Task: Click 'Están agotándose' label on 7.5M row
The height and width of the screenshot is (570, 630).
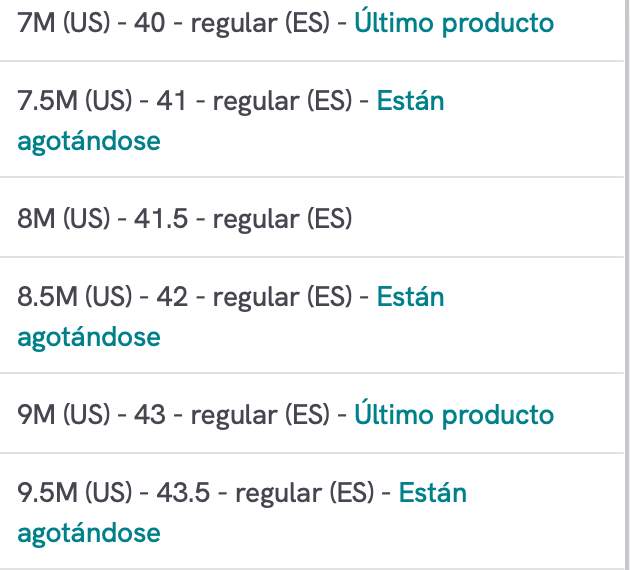Action: (x=231, y=120)
